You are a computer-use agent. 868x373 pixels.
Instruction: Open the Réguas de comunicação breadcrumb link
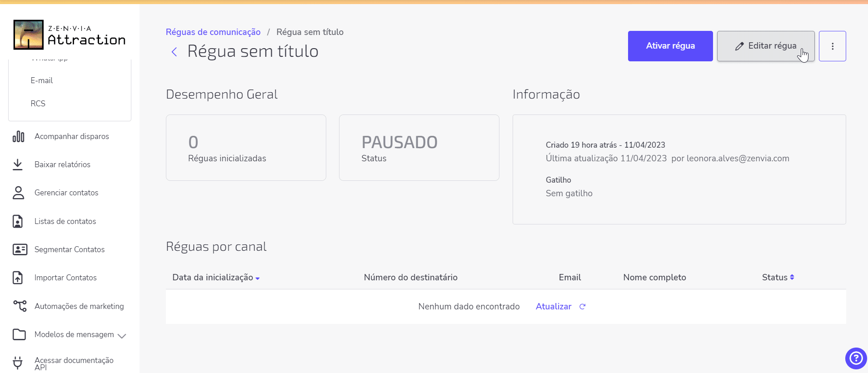(213, 32)
